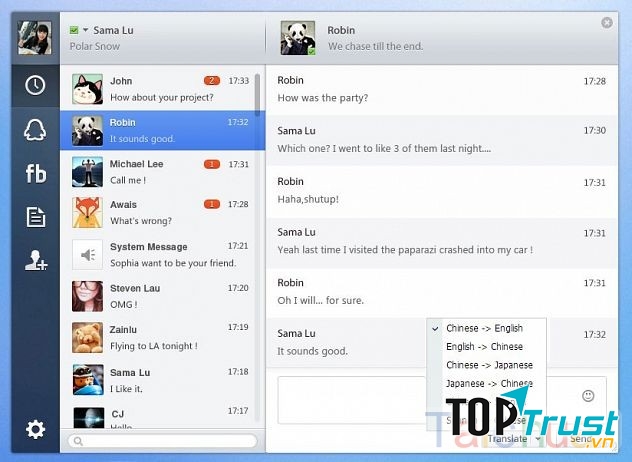This screenshot has width=632, height=462.
Task: Open the recent chats clock icon
Action: [35, 85]
